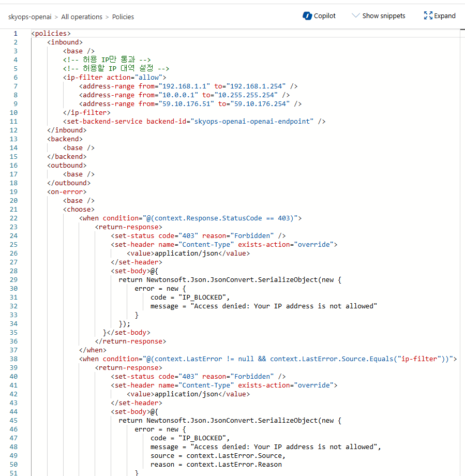
Task: Place cursor on the on-error opening tag
Action: click(x=67, y=192)
